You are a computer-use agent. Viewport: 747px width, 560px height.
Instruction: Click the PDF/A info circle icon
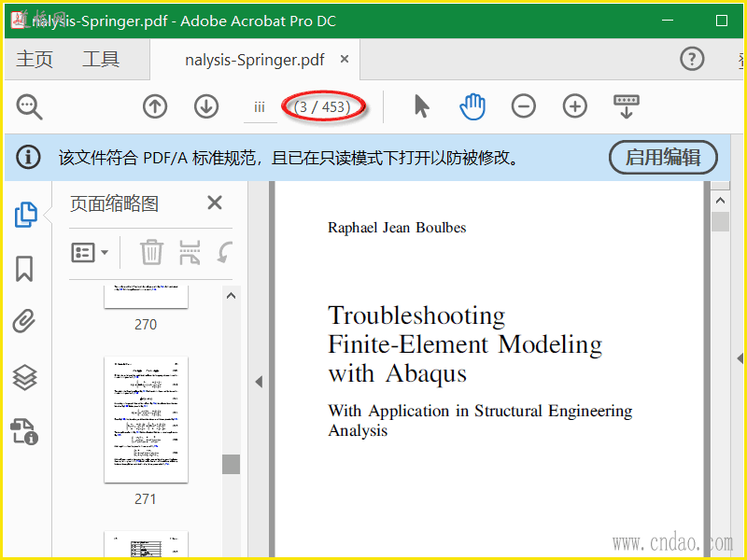(x=29, y=157)
